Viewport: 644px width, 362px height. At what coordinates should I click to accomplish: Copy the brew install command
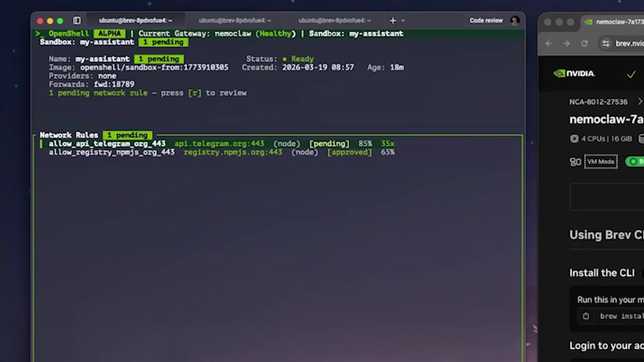point(586,316)
